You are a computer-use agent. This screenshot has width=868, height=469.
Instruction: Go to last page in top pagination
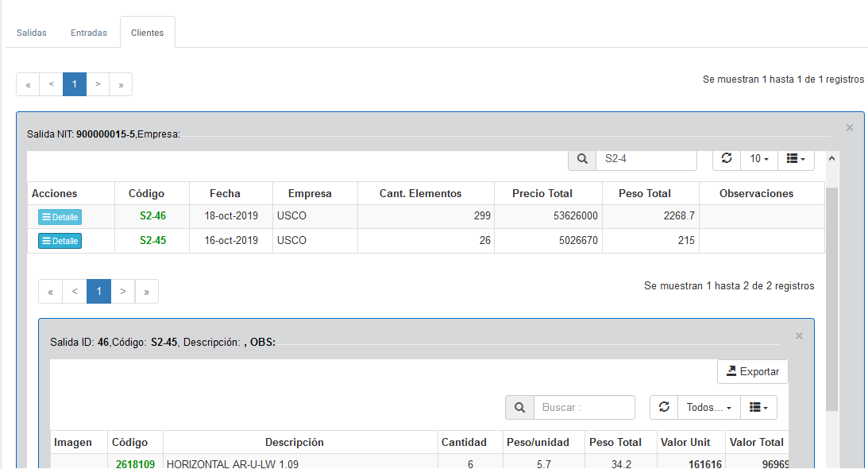click(x=121, y=84)
